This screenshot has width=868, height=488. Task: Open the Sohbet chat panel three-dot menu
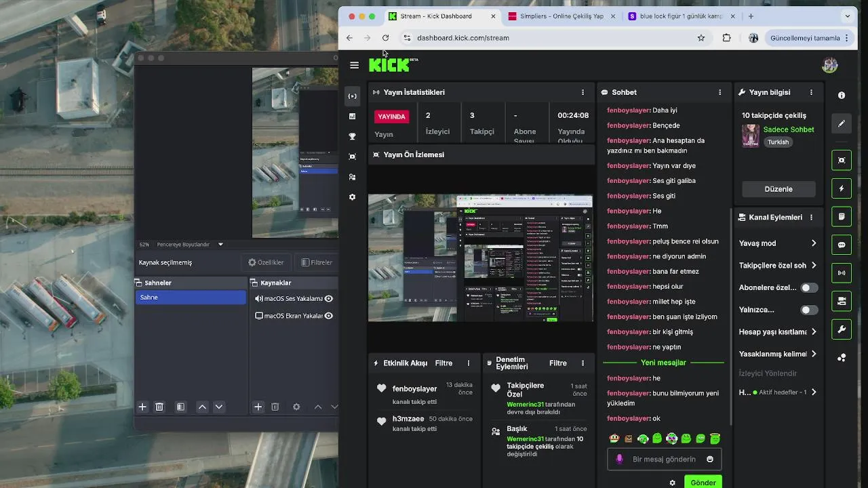720,92
